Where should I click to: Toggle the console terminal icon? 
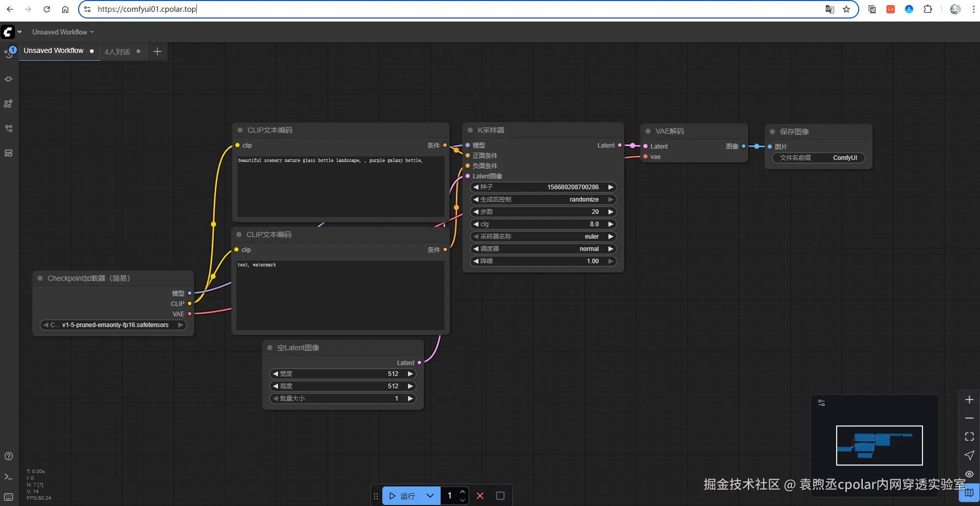(9, 477)
